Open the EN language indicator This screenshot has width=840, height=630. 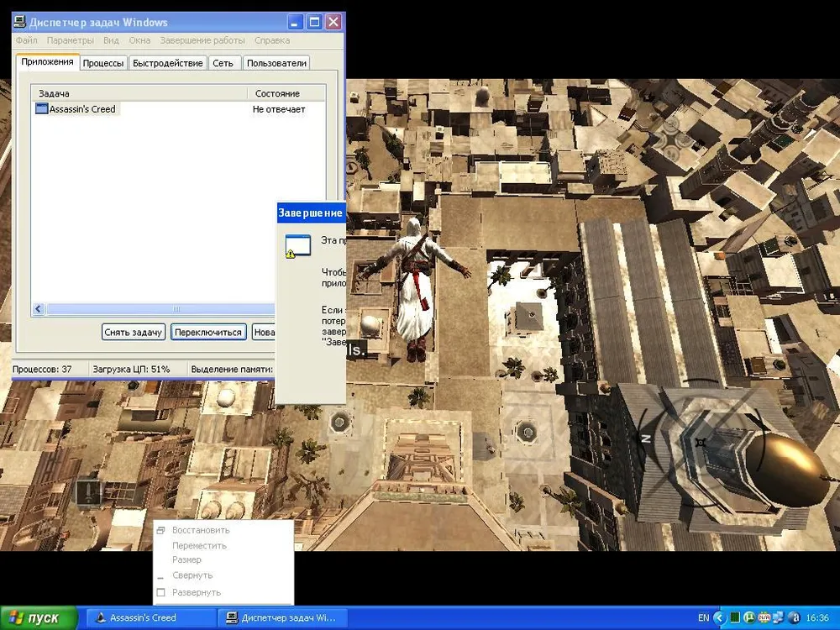[x=703, y=618]
